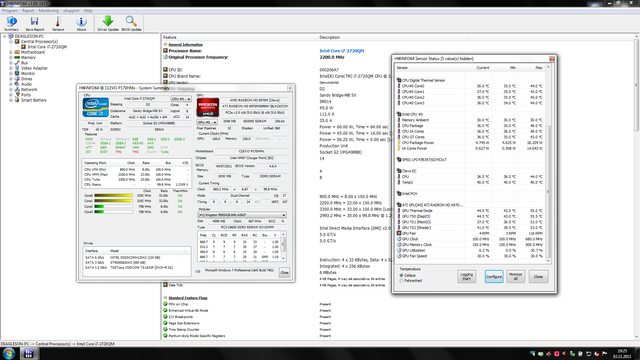Open the Report menu

tap(28, 11)
